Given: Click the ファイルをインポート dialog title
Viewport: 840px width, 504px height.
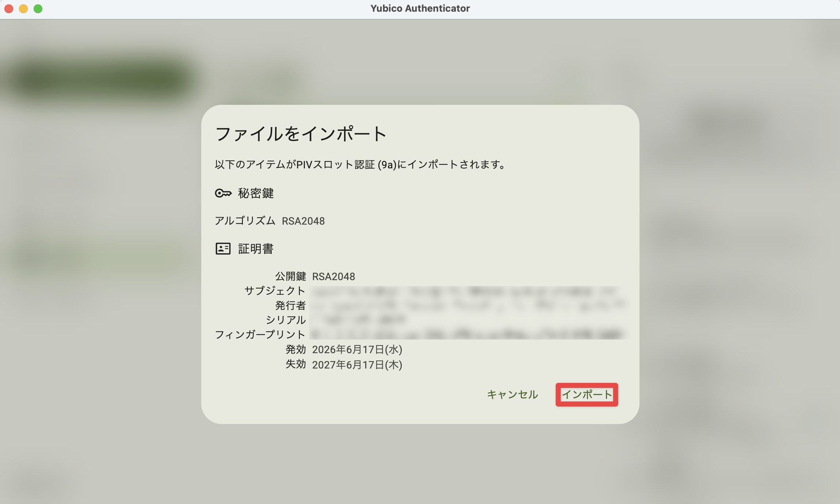Looking at the screenshot, I should tap(301, 134).
